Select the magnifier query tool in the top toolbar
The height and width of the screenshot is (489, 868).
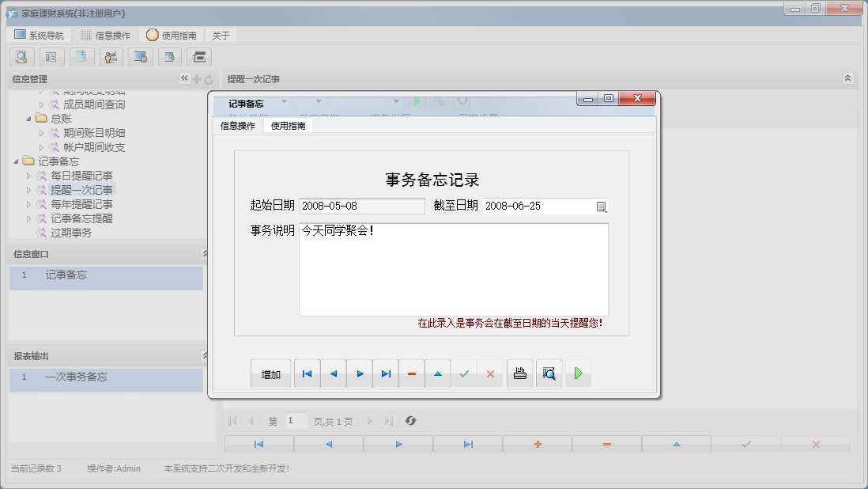[x=21, y=57]
